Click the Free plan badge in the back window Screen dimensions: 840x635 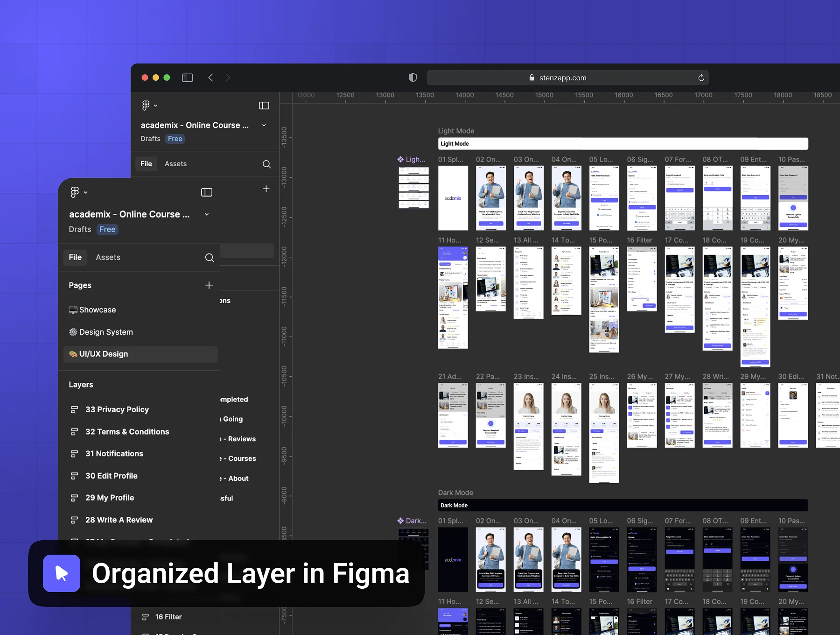tap(175, 139)
